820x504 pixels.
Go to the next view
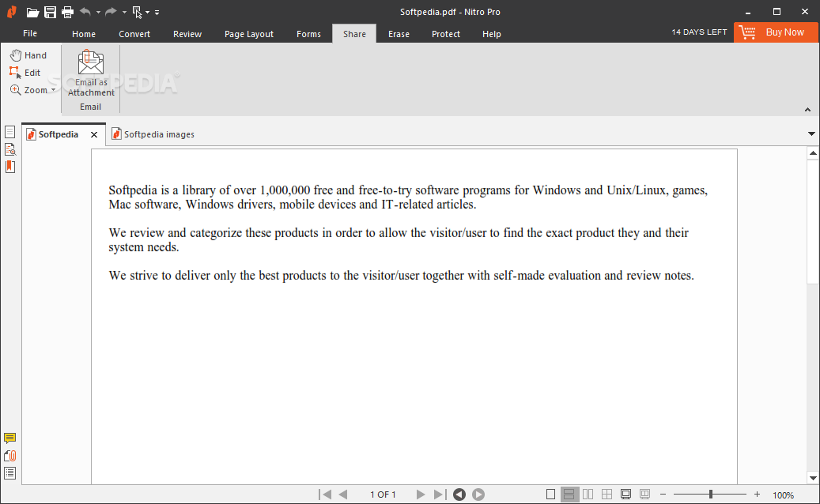[478, 494]
